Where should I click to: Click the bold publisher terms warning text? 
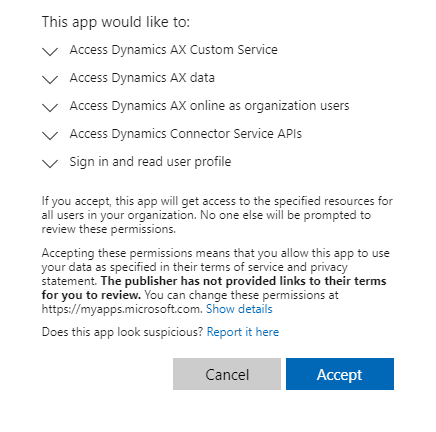click(x=213, y=288)
